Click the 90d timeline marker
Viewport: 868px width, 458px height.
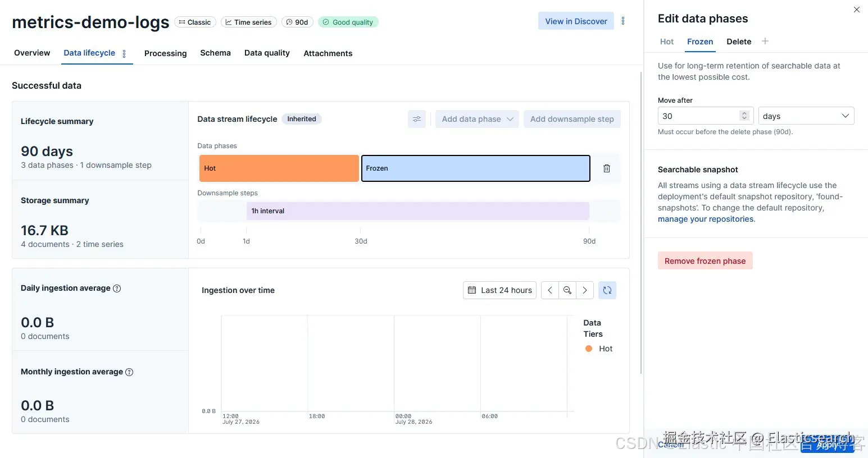click(x=589, y=241)
